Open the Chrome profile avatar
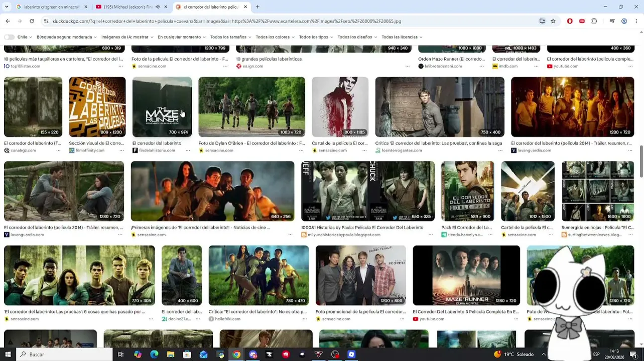 [x=624, y=21]
